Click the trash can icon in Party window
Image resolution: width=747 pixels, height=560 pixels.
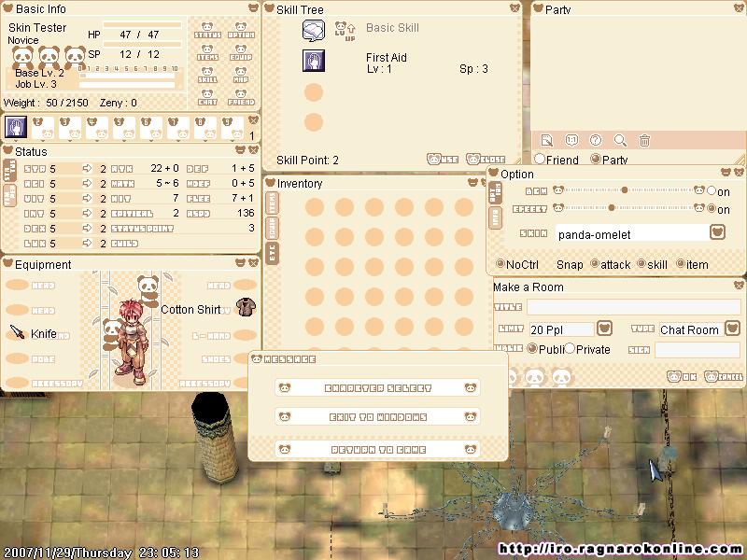pyautogui.click(x=644, y=140)
